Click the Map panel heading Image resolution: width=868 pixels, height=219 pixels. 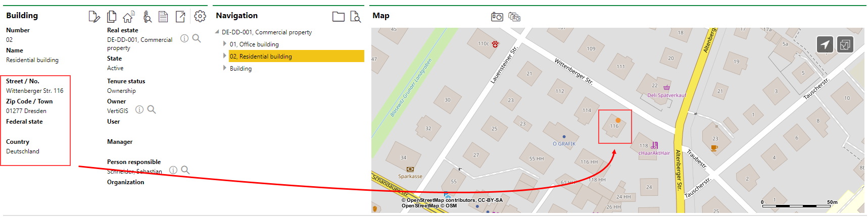381,16
